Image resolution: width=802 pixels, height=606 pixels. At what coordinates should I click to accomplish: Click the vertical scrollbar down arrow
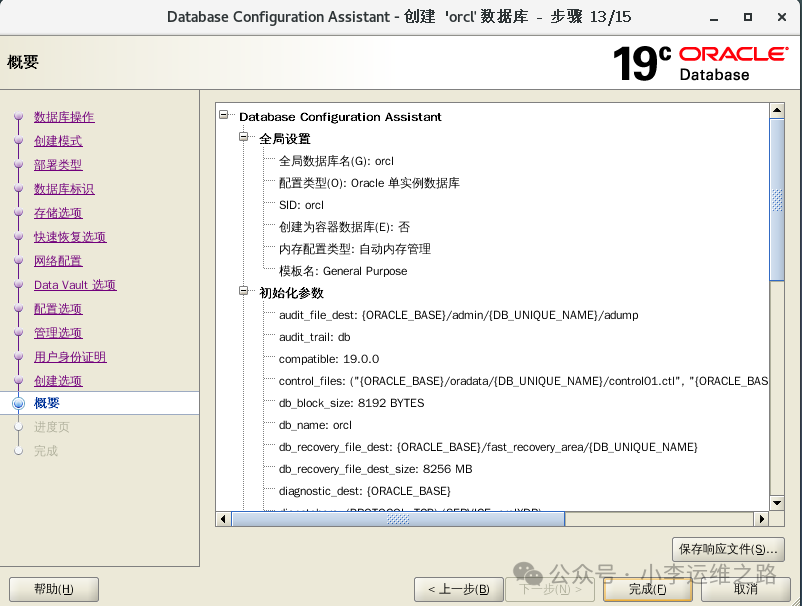point(777,503)
